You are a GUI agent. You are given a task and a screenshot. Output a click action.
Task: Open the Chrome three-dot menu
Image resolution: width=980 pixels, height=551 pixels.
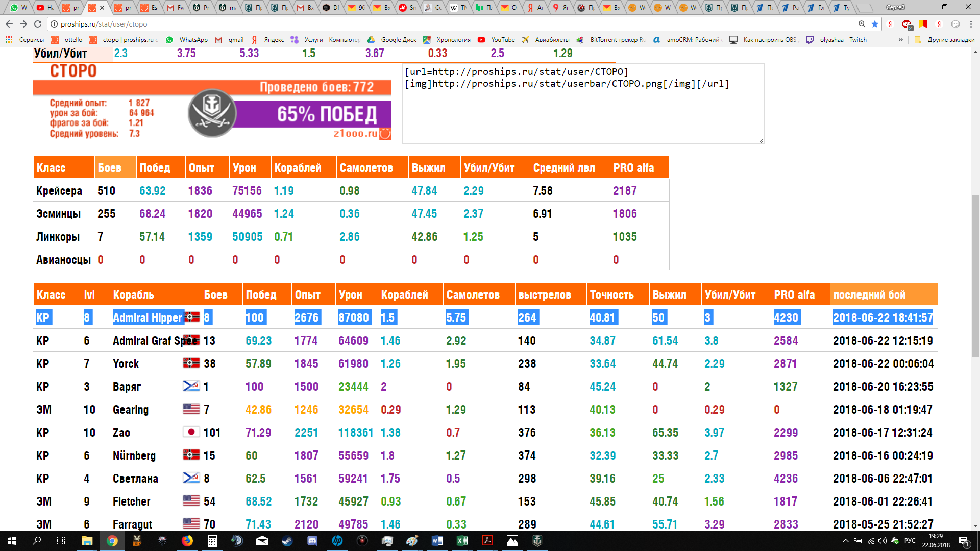[971, 24]
